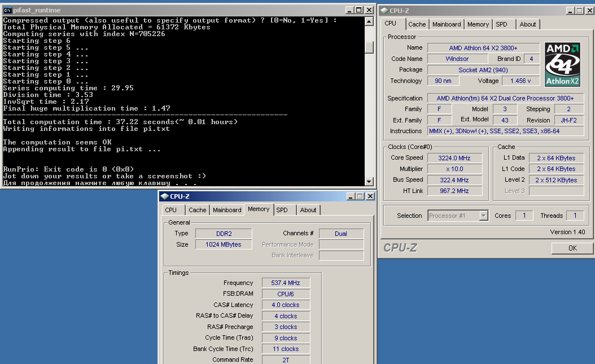Viewport: 595px width, 364px height.
Task: Minimize the main CPU-Z window
Action: click(571, 11)
